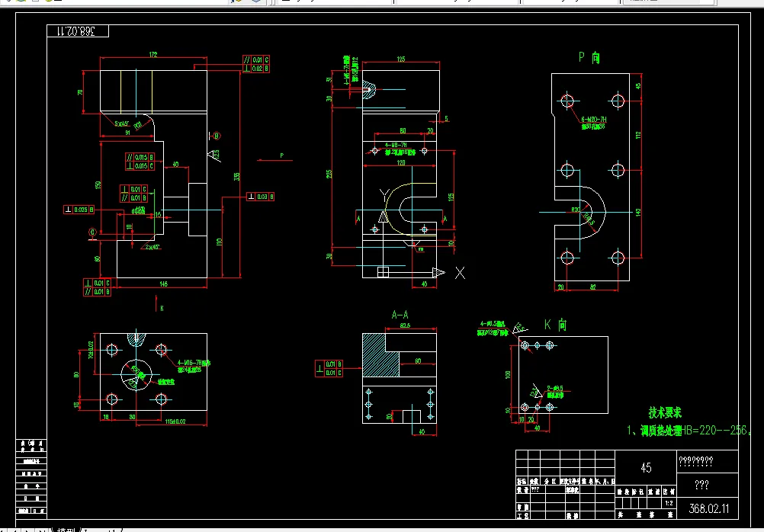Select the 6-M30-7H thread callout

(x=593, y=120)
